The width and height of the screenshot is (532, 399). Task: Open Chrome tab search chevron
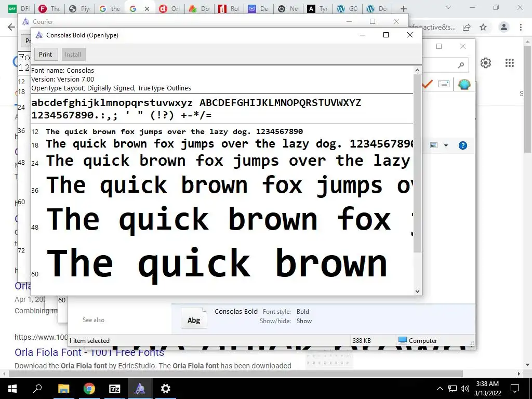click(x=448, y=7)
